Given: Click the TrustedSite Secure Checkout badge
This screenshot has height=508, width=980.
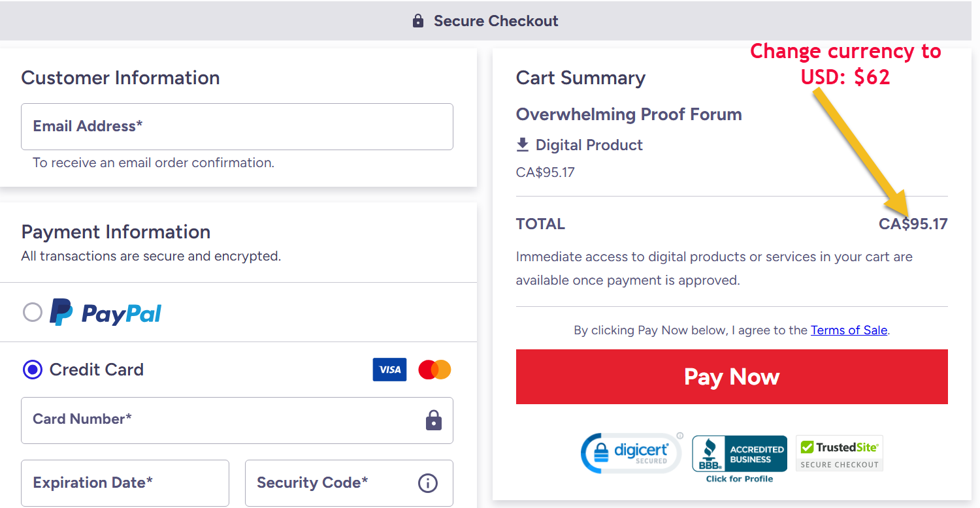Looking at the screenshot, I should (839, 453).
